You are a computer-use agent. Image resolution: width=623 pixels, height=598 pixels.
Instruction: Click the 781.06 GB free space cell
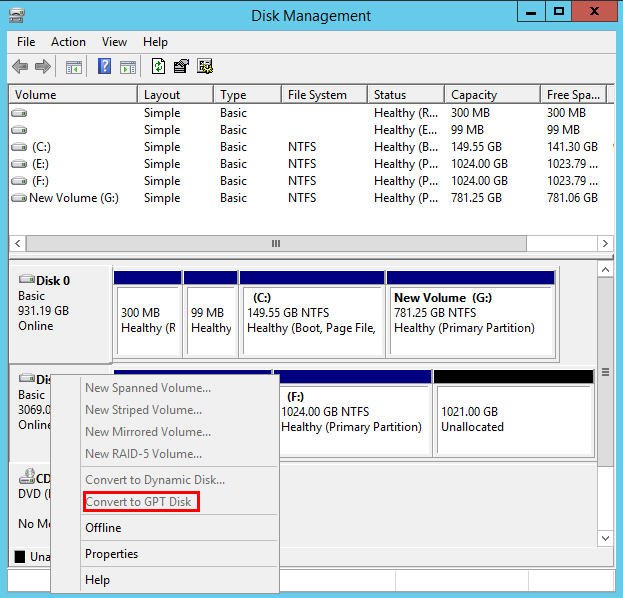click(572, 198)
